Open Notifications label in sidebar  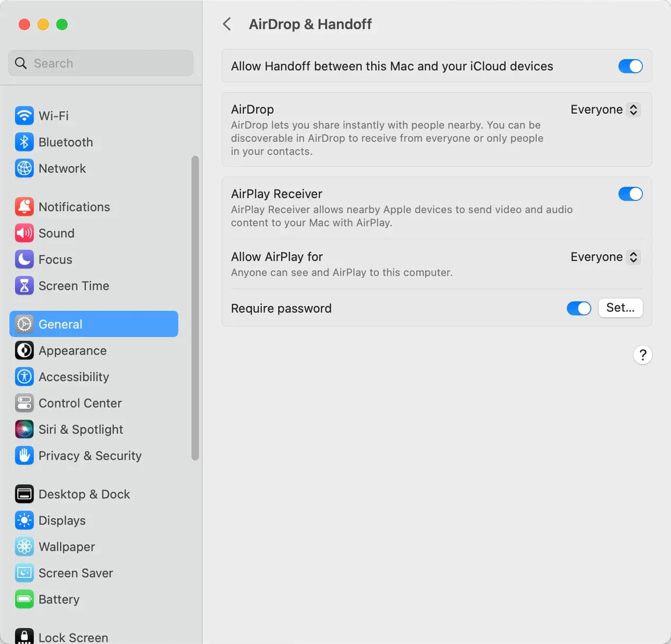tap(74, 207)
